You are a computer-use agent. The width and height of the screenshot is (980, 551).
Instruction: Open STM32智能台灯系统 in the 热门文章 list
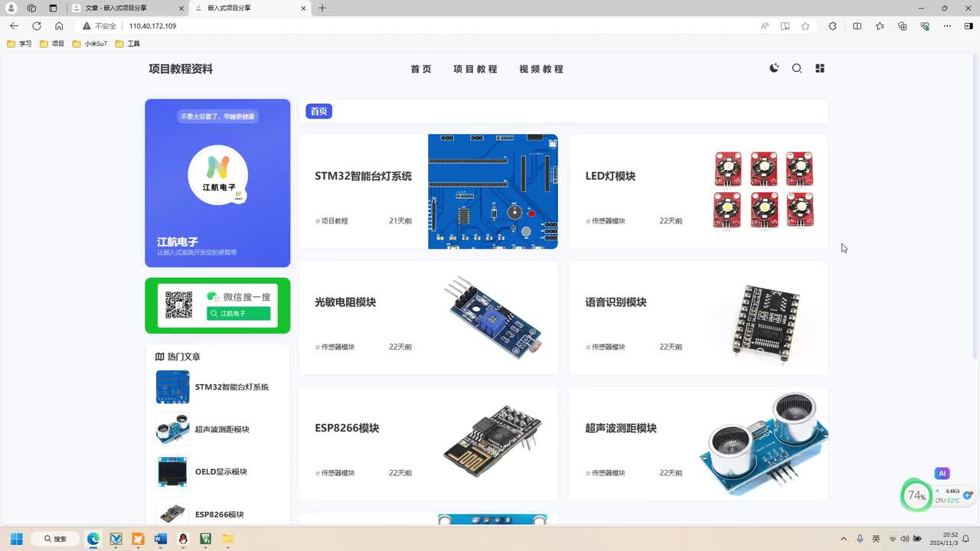232,387
